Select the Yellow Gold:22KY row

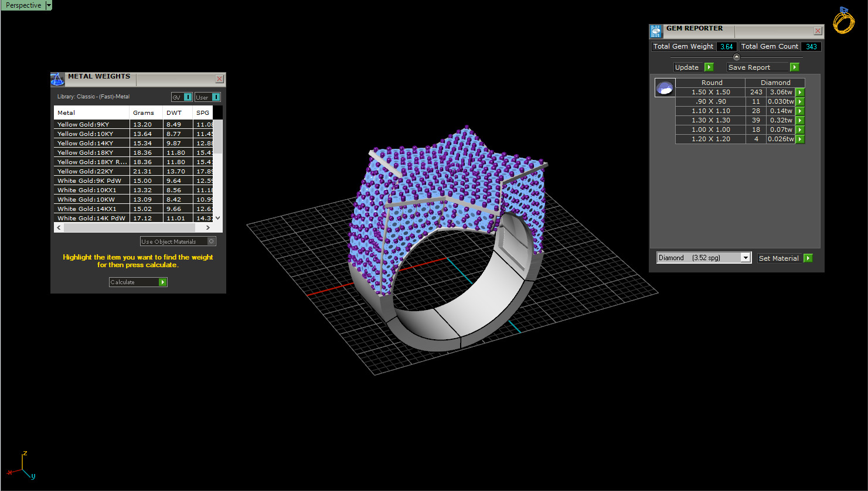pos(134,171)
